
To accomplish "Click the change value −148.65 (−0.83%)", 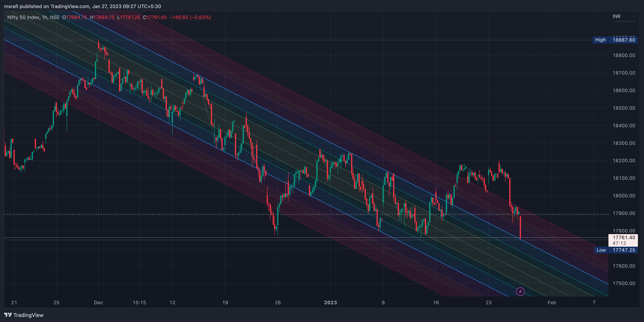I will (190, 17).
